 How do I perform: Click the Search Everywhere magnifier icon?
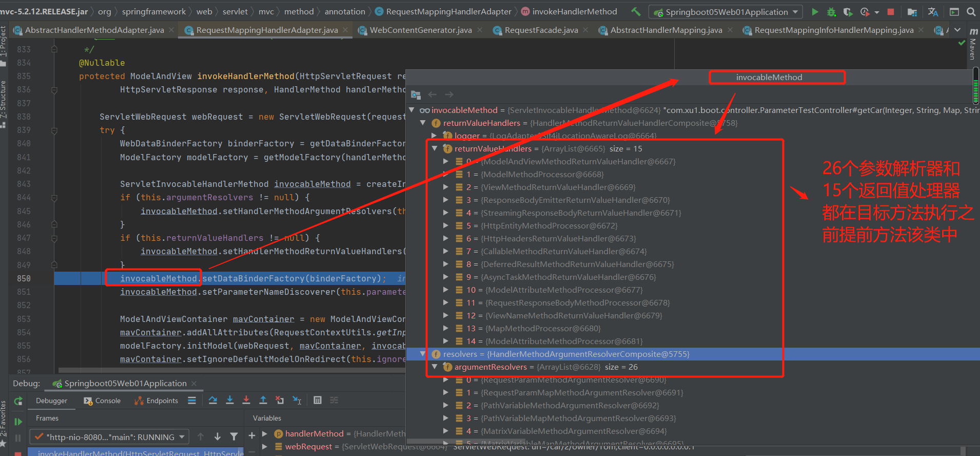pos(971,11)
